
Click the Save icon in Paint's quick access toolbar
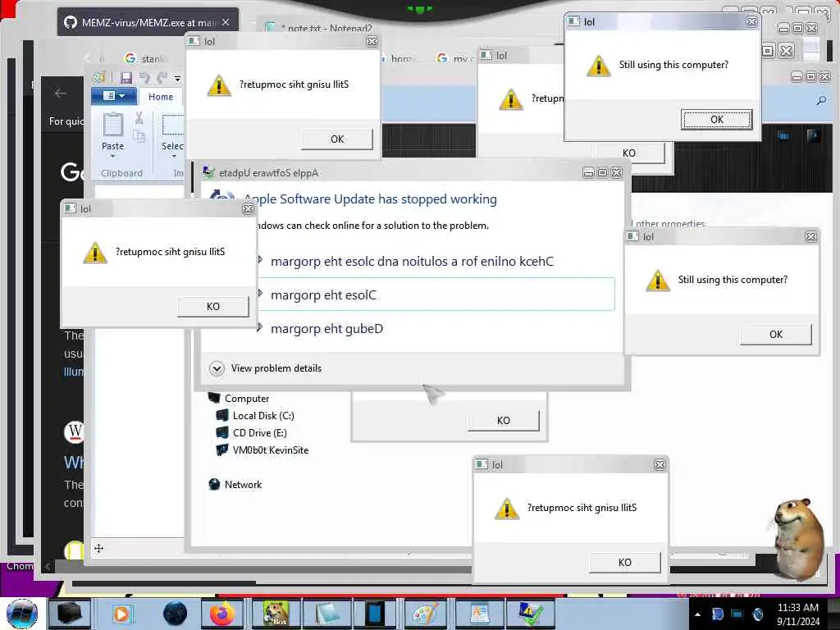(x=126, y=78)
